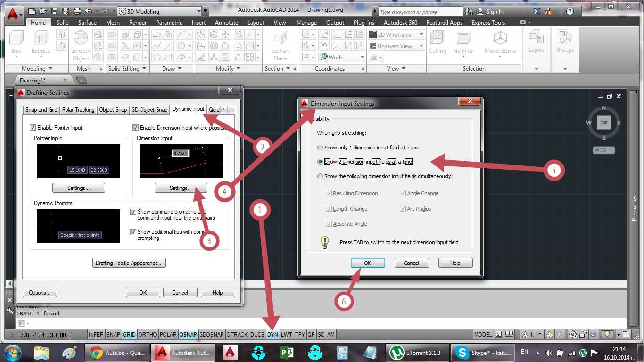644x362 pixels.
Task: Switch to Polar Tracking tab
Action: click(x=78, y=110)
